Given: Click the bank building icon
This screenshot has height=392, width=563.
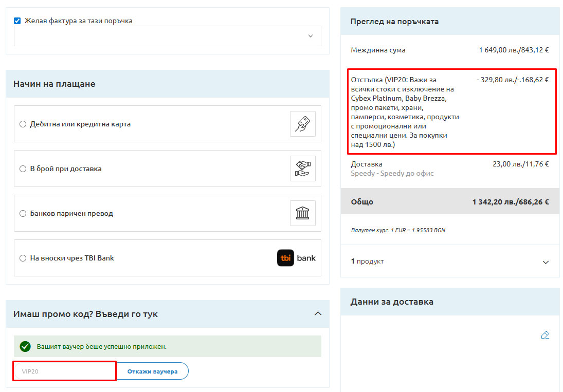Looking at the screenshot, I should click(x=302, y=213).
